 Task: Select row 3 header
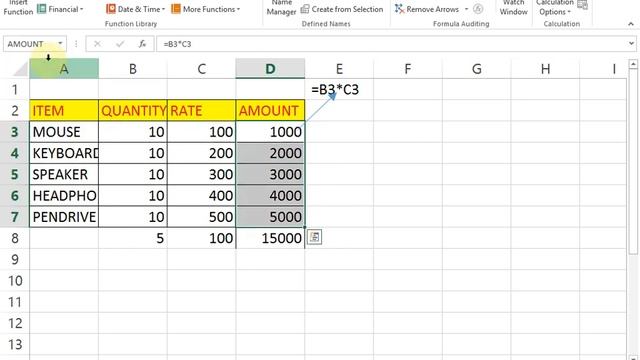15,132
